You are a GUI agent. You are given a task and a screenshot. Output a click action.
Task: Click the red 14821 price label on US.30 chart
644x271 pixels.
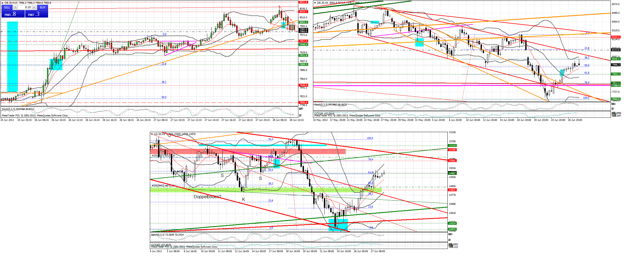point(452,190)
